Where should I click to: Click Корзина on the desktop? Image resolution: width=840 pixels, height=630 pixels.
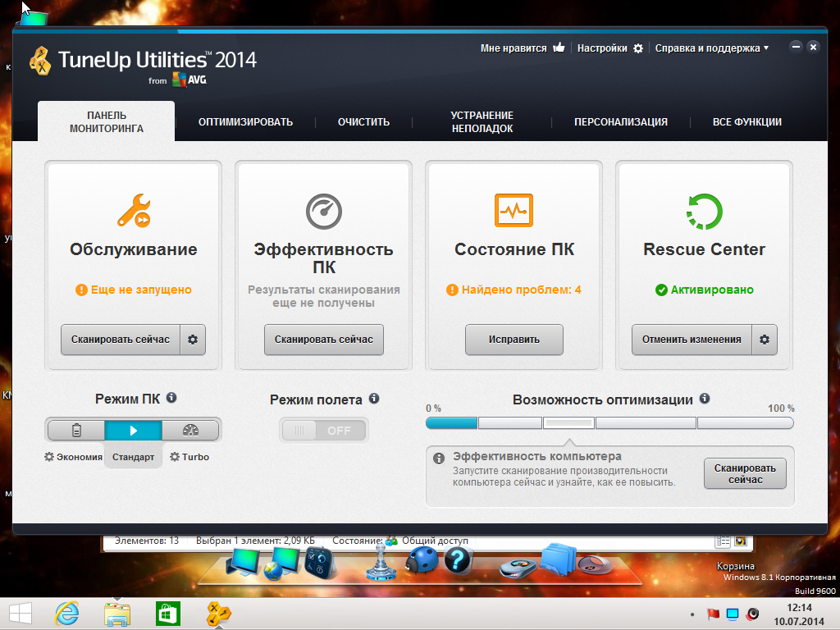point(735,566)
